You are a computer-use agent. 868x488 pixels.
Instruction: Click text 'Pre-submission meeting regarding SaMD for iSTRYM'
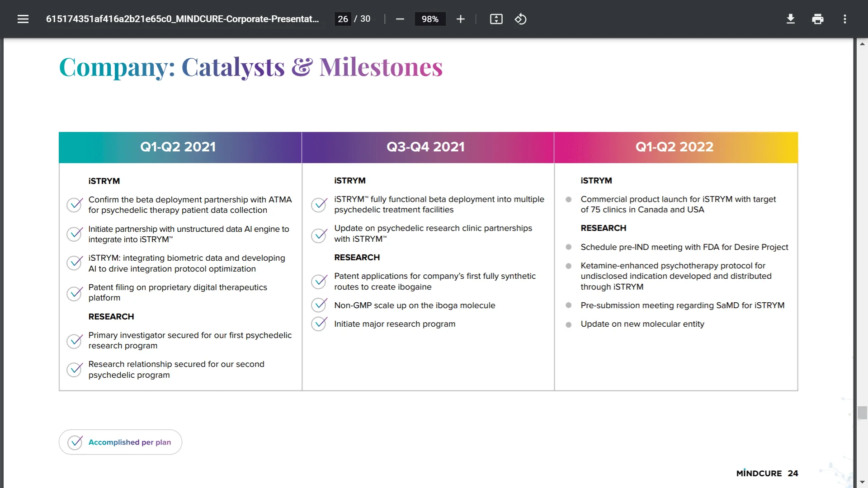point(683,305)
